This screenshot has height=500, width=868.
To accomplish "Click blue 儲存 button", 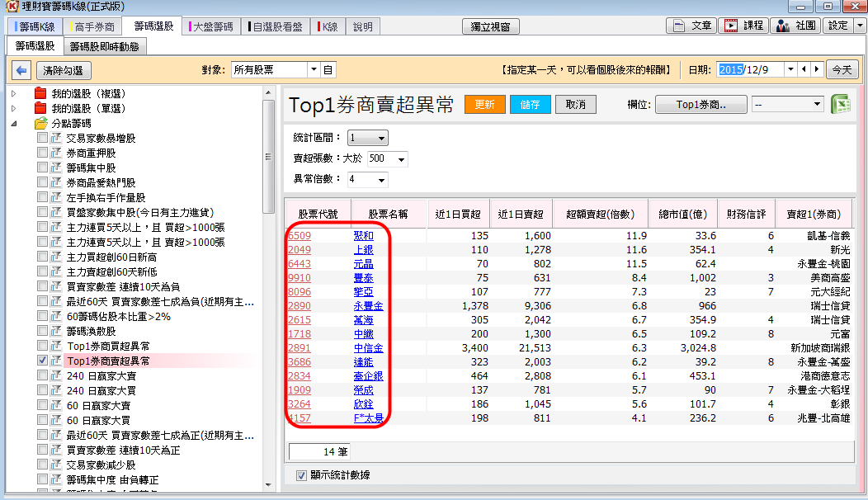I will (530, 104).
